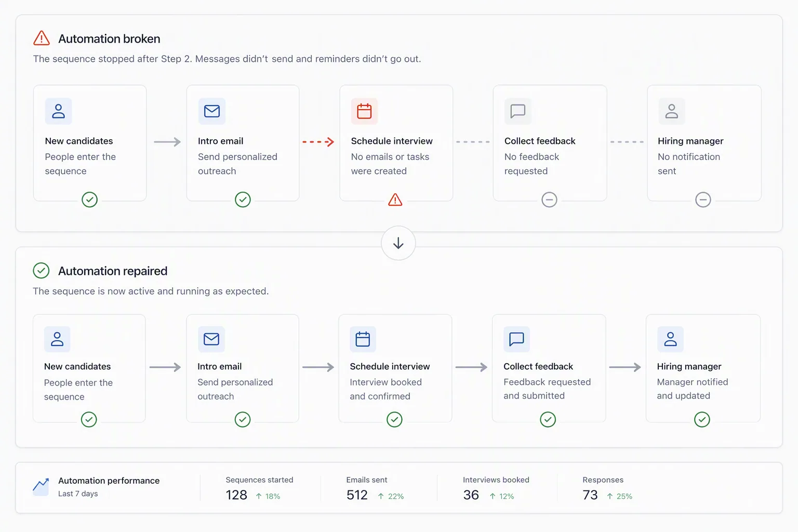798x532 pixels.
Task: Click green check under Manager notified and updated
Action: [702, 420]
